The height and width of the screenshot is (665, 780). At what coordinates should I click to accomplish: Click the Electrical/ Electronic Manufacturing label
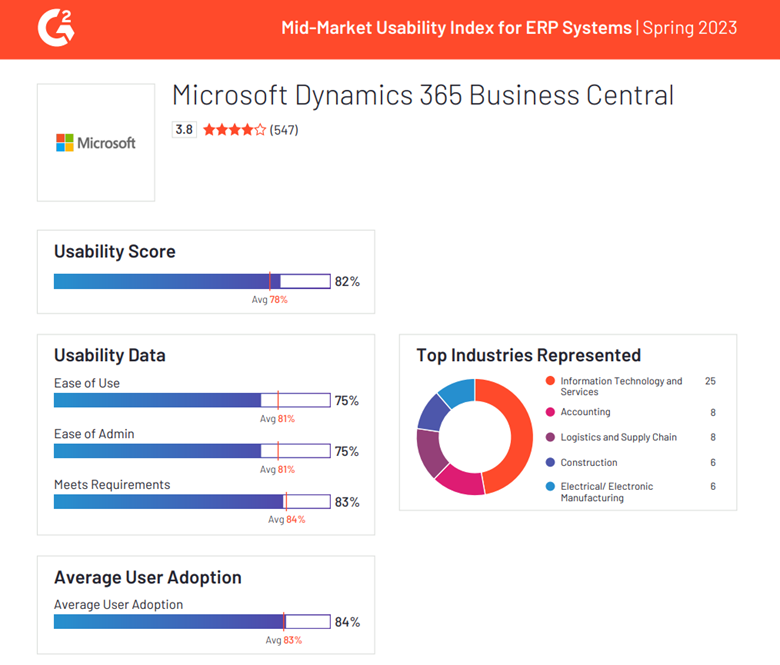pos(607,492)
